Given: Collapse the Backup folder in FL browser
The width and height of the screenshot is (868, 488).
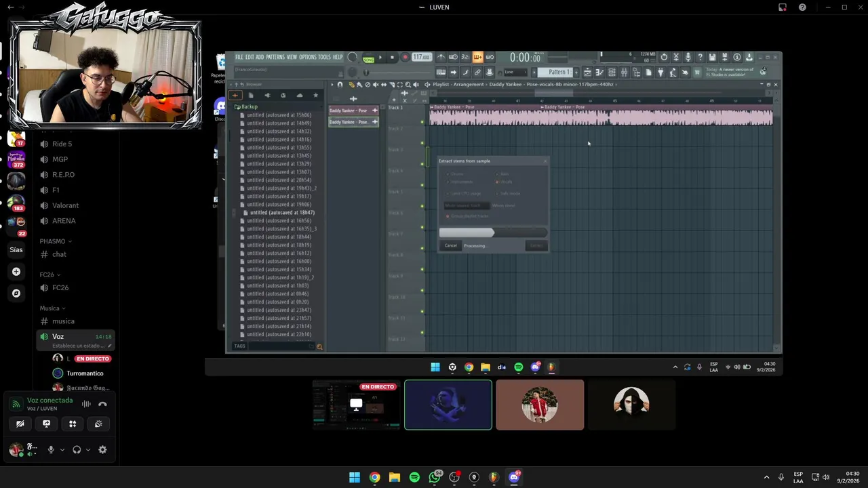Looking at the screenshot, I should [x=246, y=107].
